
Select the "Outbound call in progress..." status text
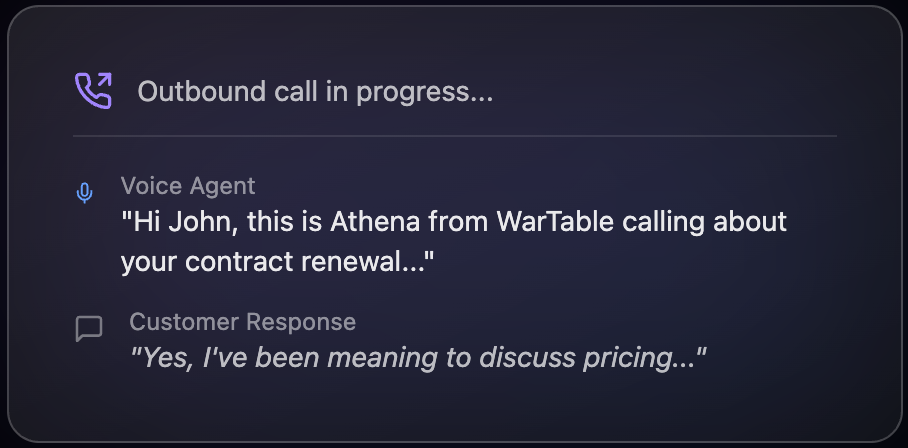(x=315, y=92)
